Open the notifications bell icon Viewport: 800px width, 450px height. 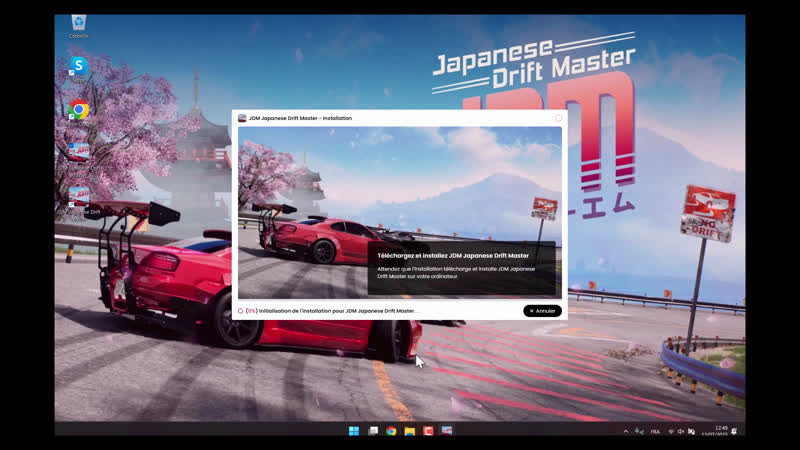(734, 432)
